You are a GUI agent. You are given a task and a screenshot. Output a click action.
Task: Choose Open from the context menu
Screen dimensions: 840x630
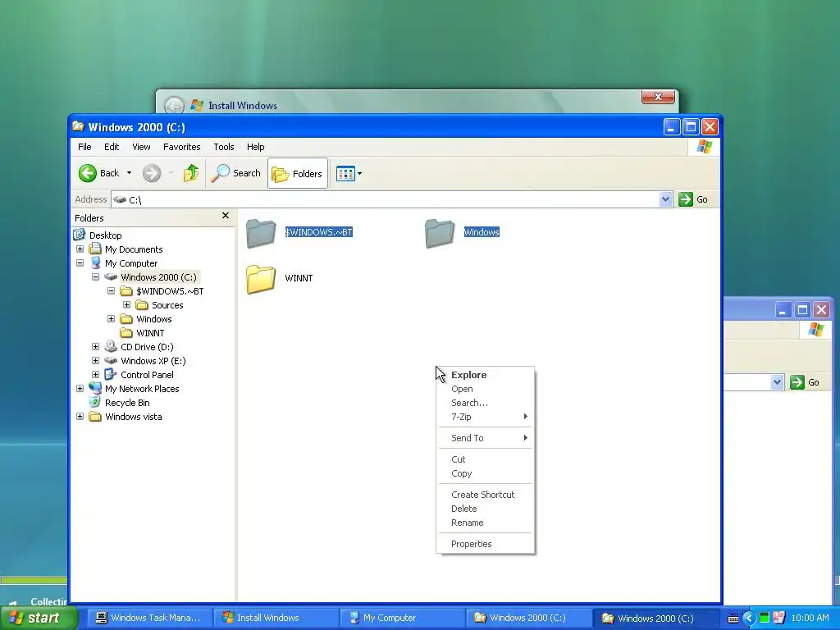tap(486, 389)
